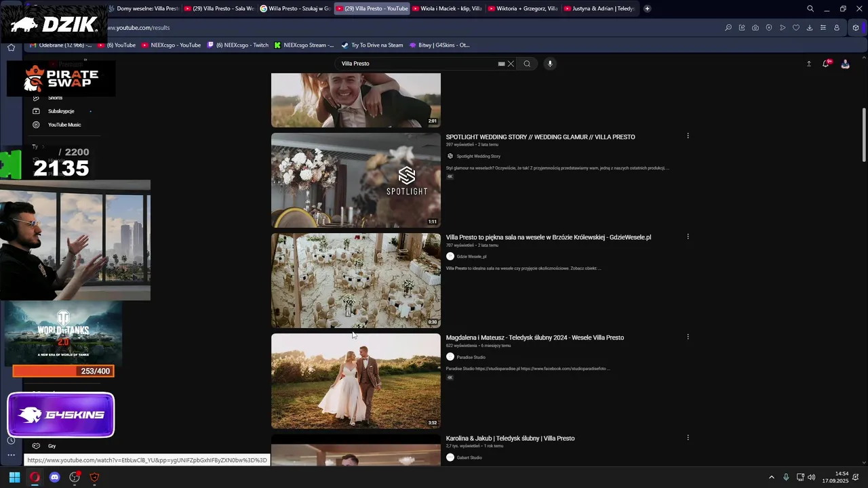
Task: Start voice search with the microphone icon
Action: (550, 64)
